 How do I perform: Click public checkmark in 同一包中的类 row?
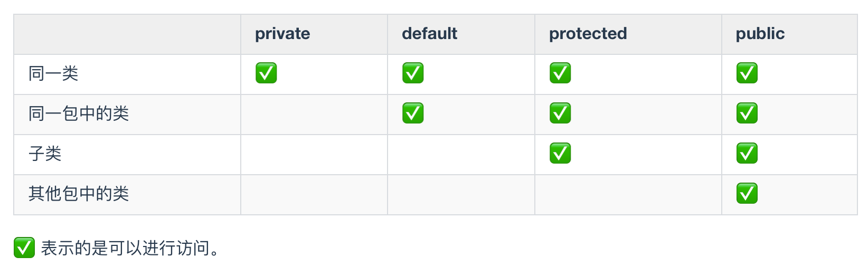coord(747,113)
